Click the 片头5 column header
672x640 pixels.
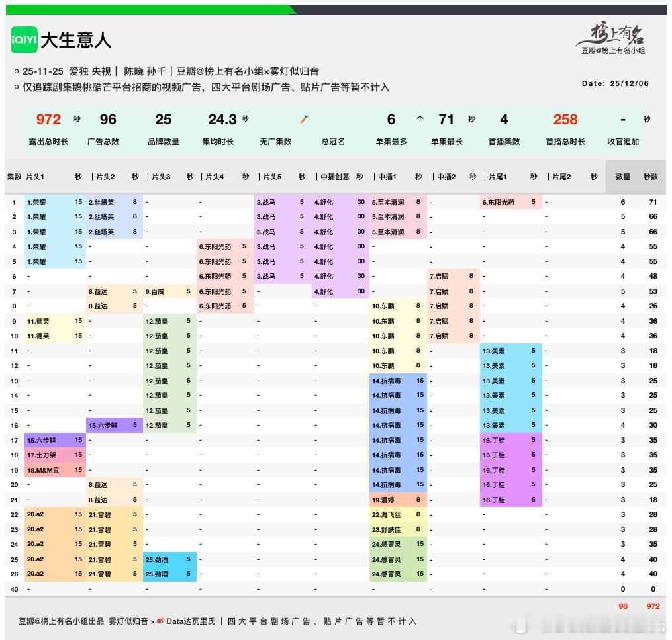pos(272,177)
